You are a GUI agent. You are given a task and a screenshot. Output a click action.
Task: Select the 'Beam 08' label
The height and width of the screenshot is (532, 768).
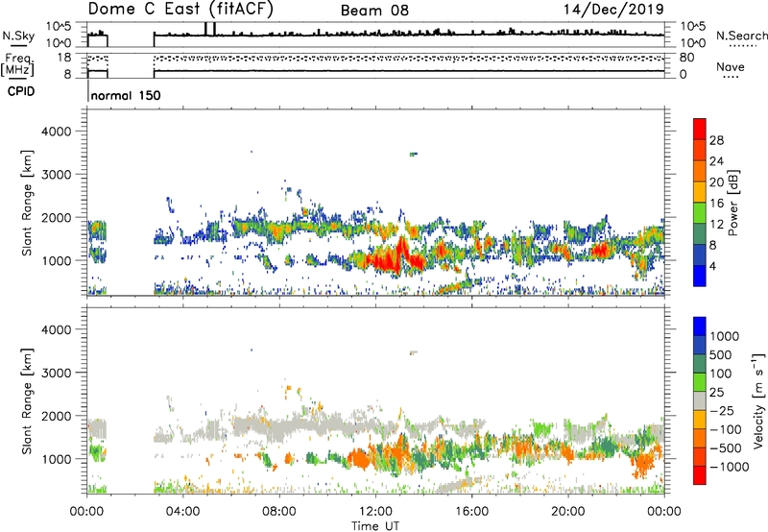click(x=374, y=11)
